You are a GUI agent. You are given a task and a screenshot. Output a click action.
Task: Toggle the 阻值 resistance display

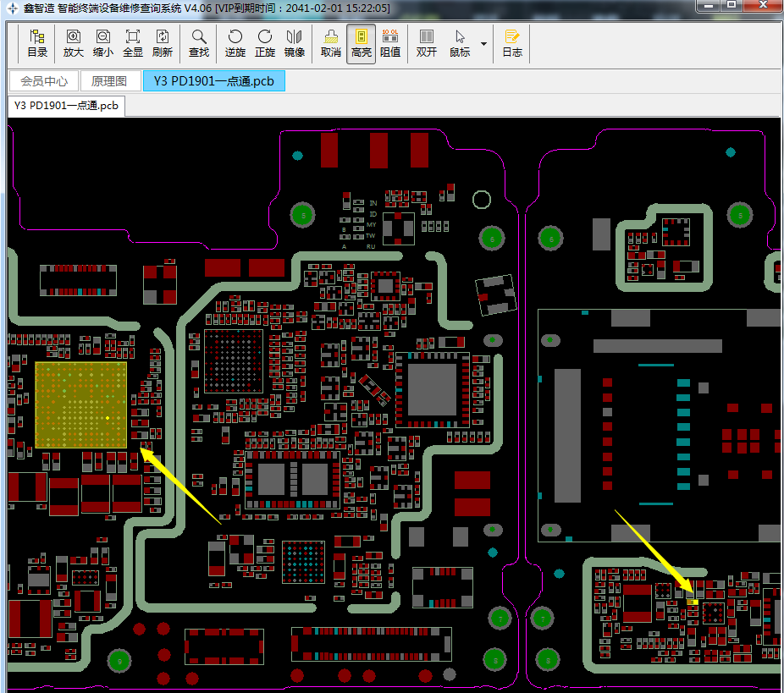tap(390, 44)
